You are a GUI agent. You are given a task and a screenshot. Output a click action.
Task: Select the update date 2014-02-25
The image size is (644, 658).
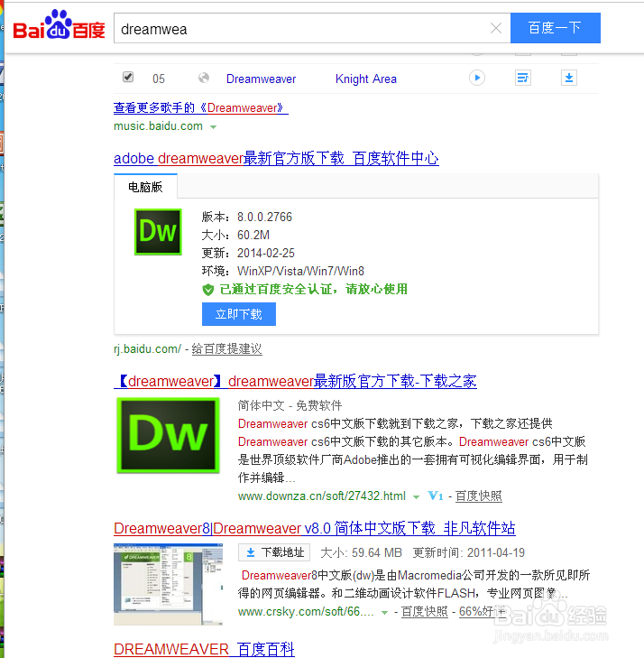pos(266,253)
